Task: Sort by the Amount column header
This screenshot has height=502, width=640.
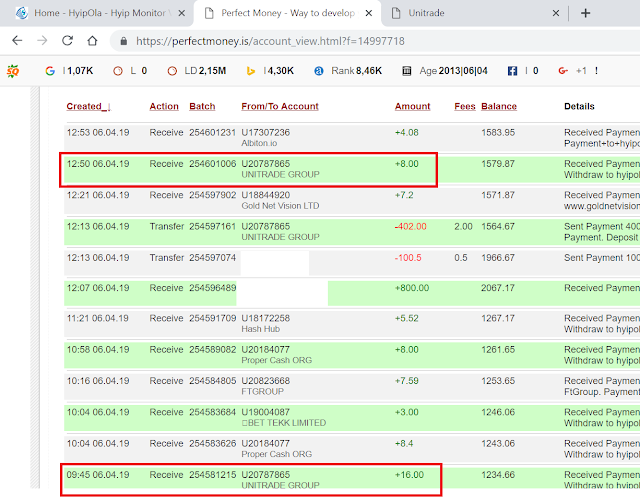Action: (413, 106)
